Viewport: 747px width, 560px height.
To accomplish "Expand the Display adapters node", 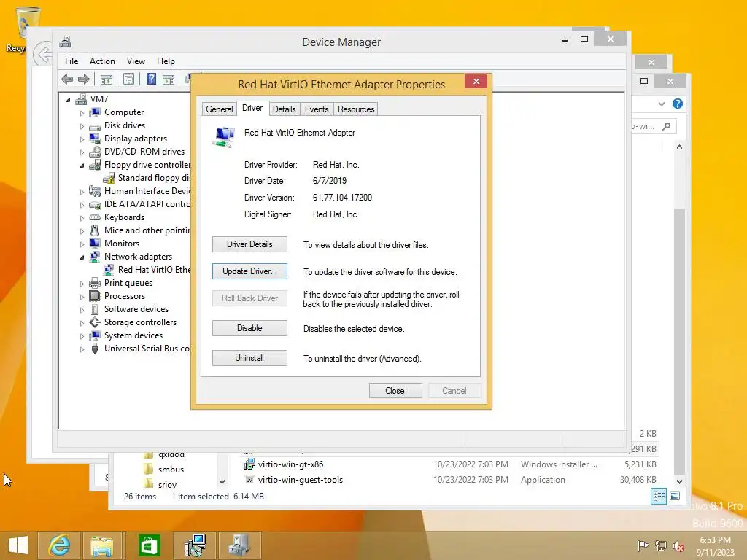I will coord(82,139).
